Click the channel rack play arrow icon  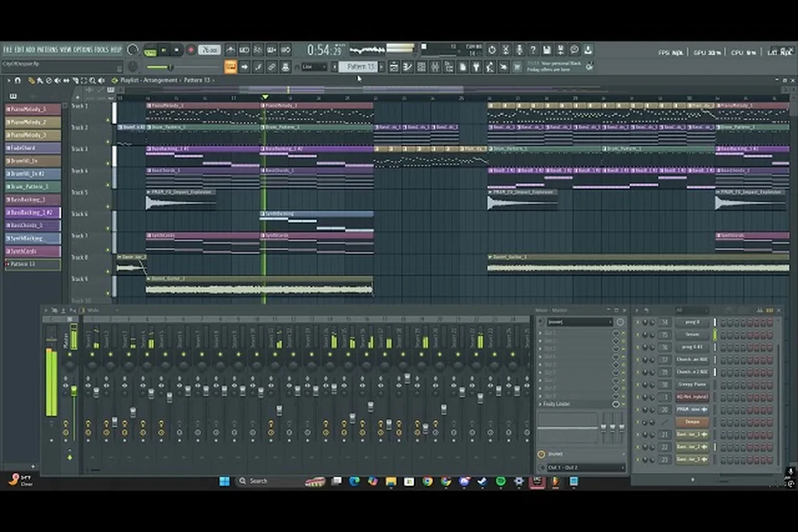click(636, 311)
